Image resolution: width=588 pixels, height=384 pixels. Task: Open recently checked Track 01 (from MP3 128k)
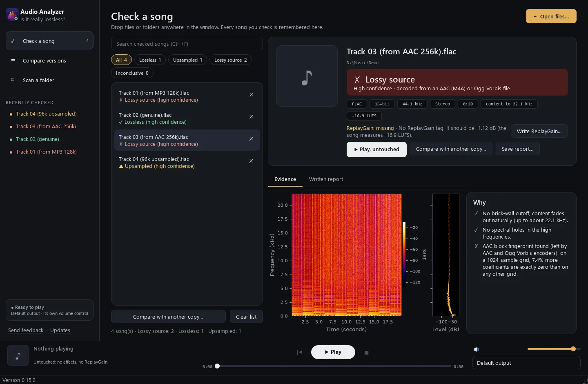click(46, 152)
